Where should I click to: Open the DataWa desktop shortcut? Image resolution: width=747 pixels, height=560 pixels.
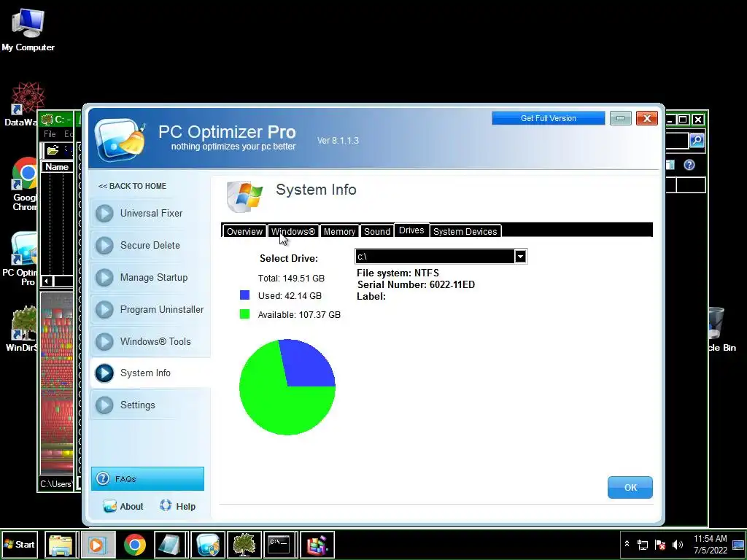coord(21,105)
